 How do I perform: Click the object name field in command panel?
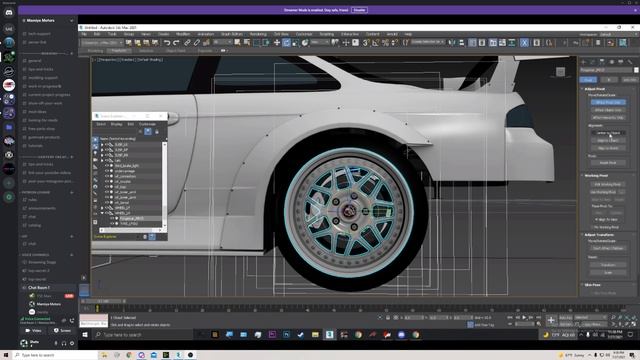606,70
